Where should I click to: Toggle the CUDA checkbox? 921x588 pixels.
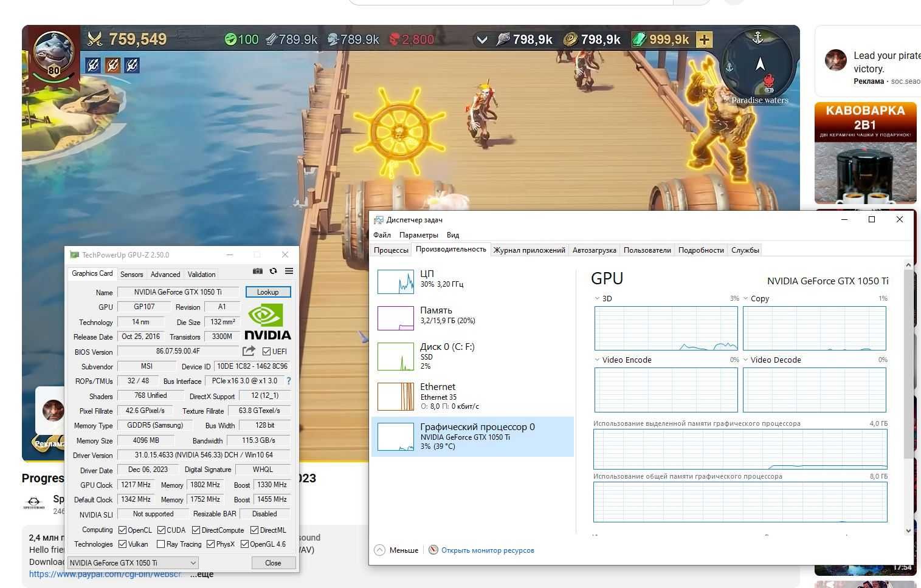pyautogui.click(x=161, y=530)
